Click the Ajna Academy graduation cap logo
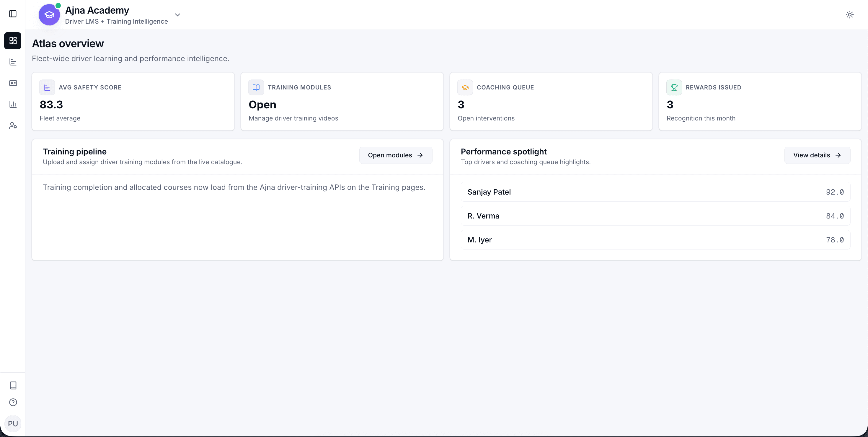Viewport: 868px width, 437px height. pyautogui.click(x=49, y=15)
